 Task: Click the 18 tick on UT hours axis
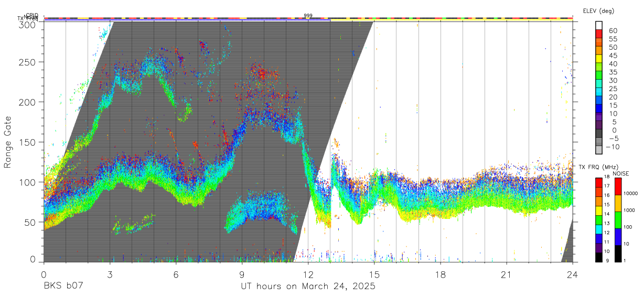pyautogui.click(x=441, y=274)
